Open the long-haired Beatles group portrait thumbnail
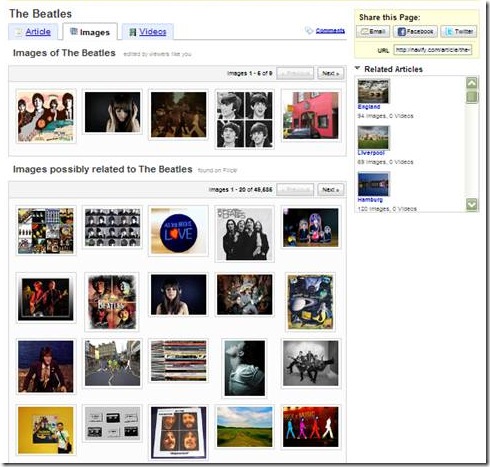 click(x=245, y=234)
